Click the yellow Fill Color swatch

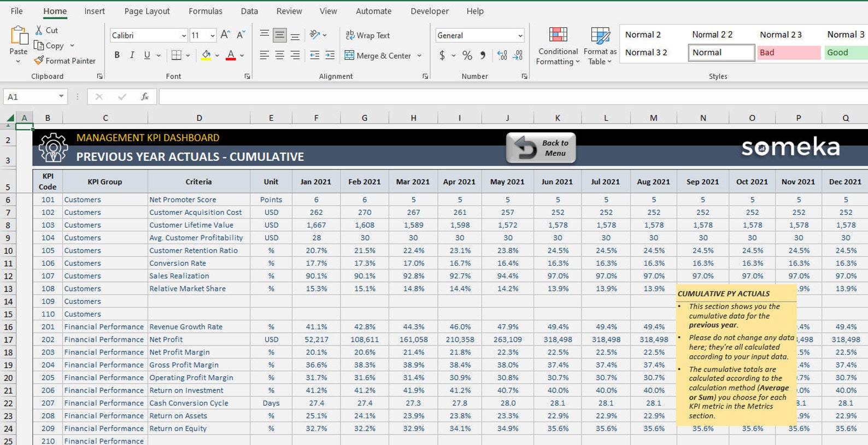tap(206, 55)
